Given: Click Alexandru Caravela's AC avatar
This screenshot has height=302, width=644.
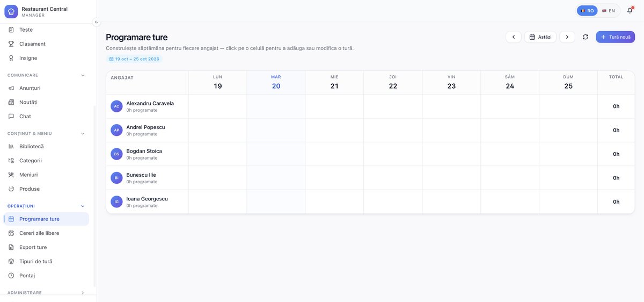Looking at the screenshot, I should coord(116,106).
